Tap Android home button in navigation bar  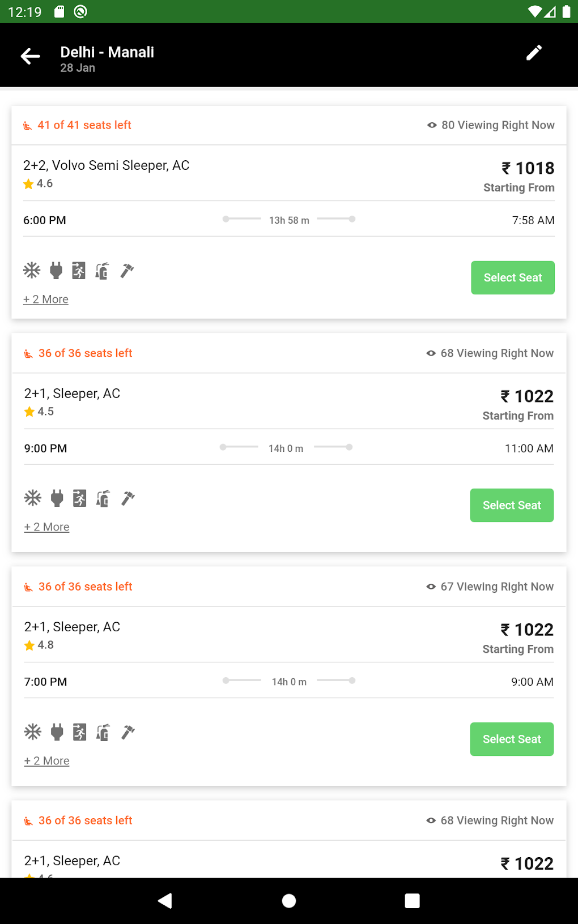(x=289, y=901)
